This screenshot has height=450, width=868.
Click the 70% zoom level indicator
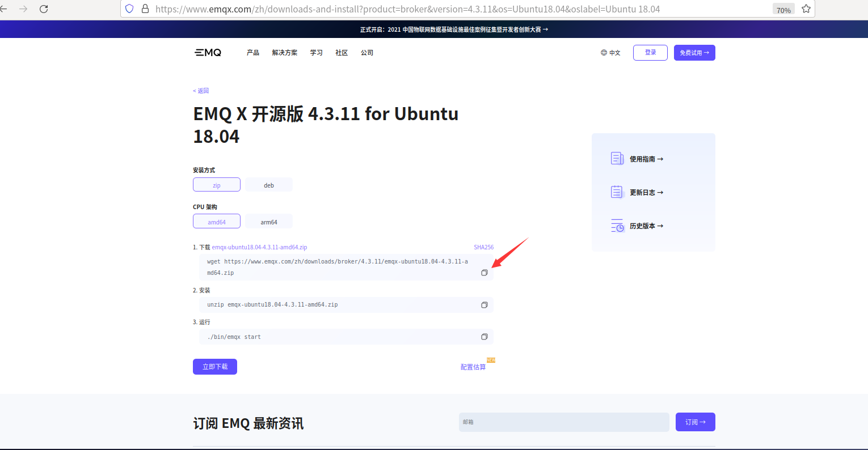(783, 10)
